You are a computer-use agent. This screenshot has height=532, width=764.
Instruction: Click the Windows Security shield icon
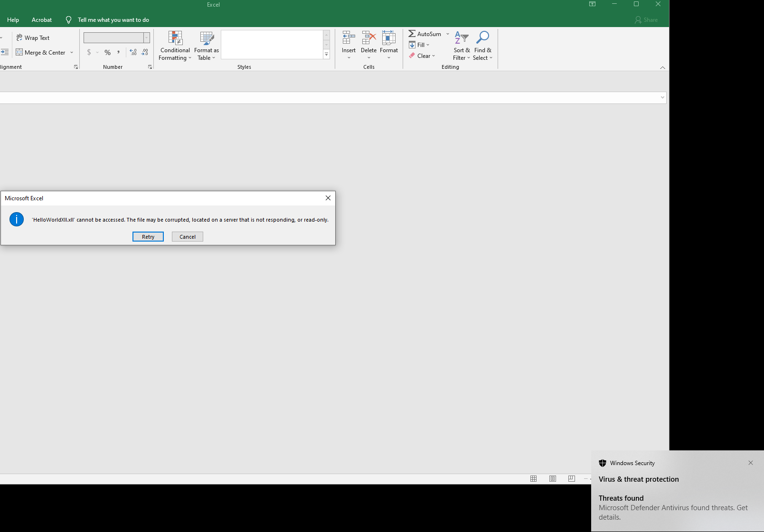603,463
